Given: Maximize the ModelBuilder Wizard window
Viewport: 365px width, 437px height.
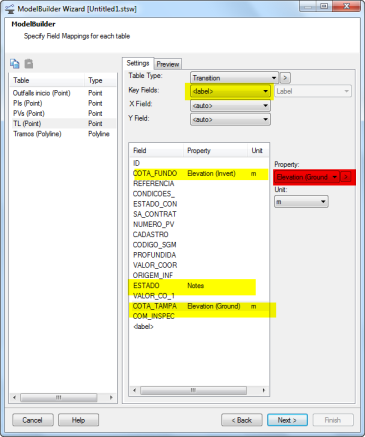Looking at the screenshot, I should point(324,6).
